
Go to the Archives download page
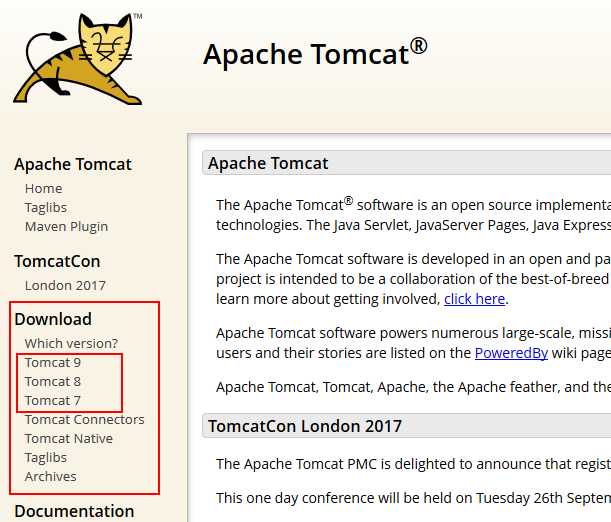(50, 477)
